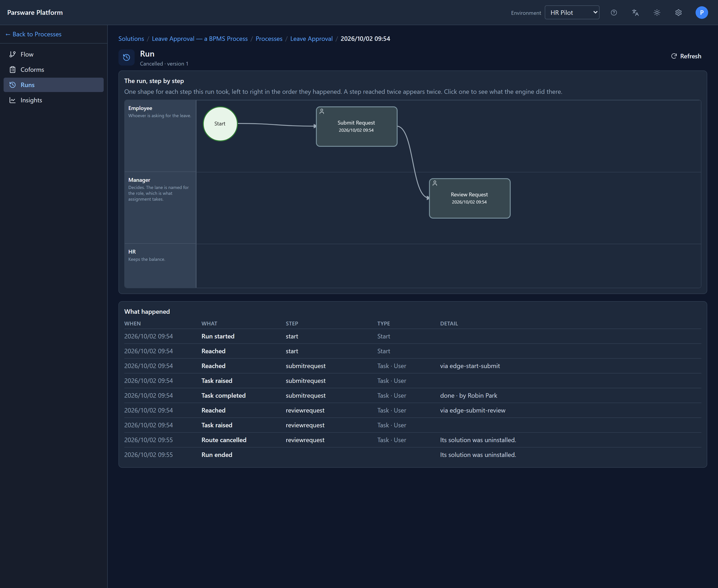Click the Coforms clipboard icon

pyautogui.click(x=13, y=69)
